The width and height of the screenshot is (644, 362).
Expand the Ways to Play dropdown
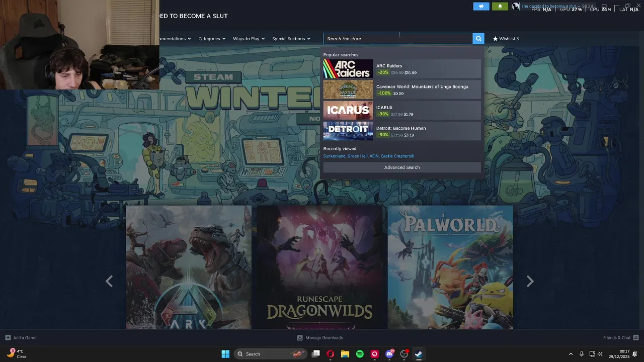tap(249, 39)
